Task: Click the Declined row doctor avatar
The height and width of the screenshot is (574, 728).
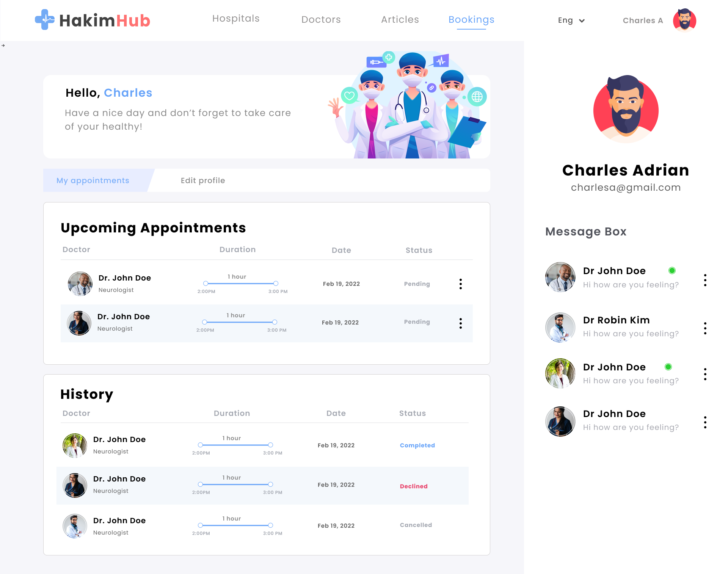Action: [75, 485]
